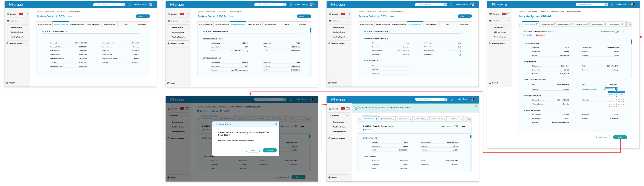Screen dimensions: 644x186
Task: Open Purchase Information tab in Privacy and Security screen
Action: coord(382,24)
